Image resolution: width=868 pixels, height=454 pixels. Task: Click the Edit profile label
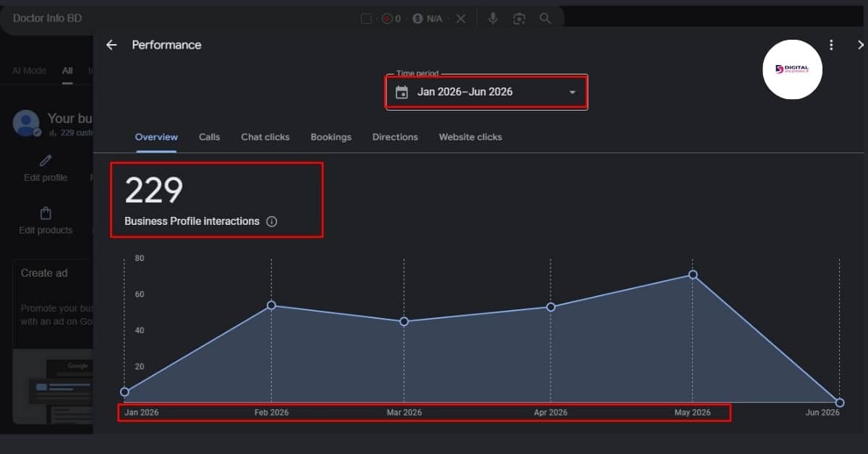pyautogui.click(x=46, y=178)
